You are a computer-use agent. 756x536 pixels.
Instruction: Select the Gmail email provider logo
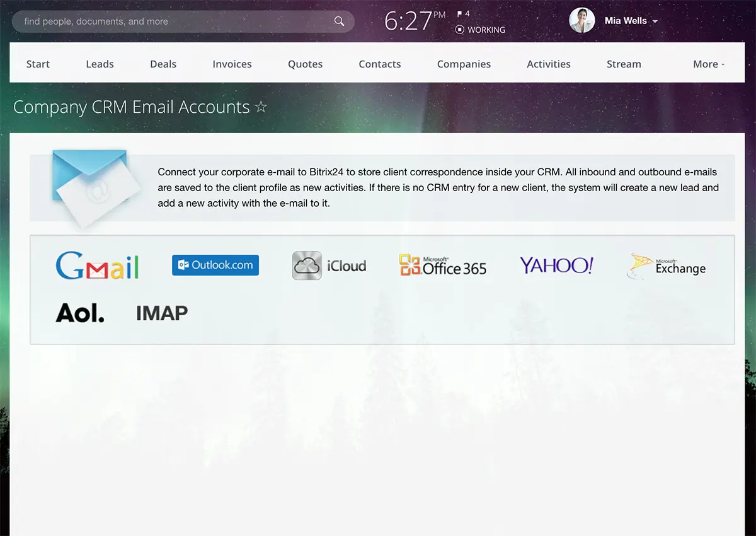tap(97, 265)
